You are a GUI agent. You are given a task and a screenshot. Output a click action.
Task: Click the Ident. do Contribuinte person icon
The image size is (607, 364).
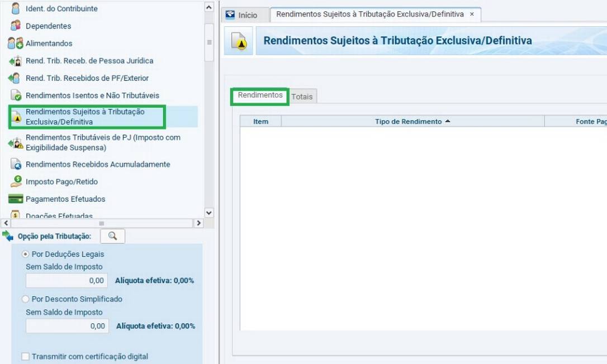click(x=15, y=8)
